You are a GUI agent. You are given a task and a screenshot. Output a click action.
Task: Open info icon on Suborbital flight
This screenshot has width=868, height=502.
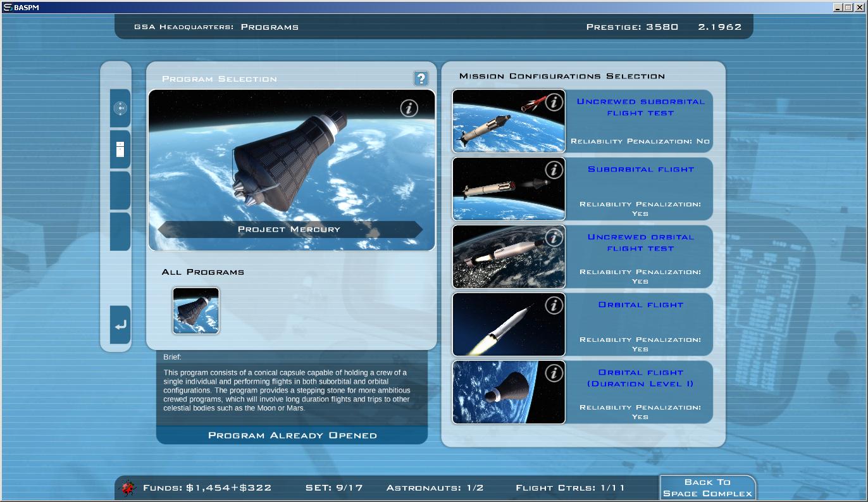(x=554, y=170)
